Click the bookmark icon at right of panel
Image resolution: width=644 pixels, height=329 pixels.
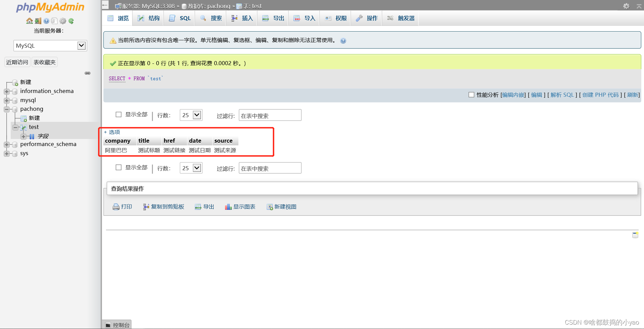tap(635, 235)
